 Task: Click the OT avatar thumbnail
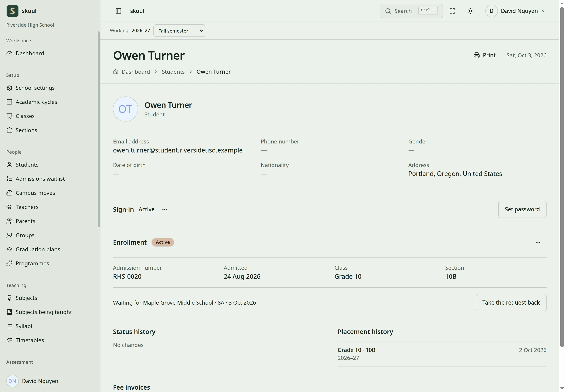click(125, 109)
